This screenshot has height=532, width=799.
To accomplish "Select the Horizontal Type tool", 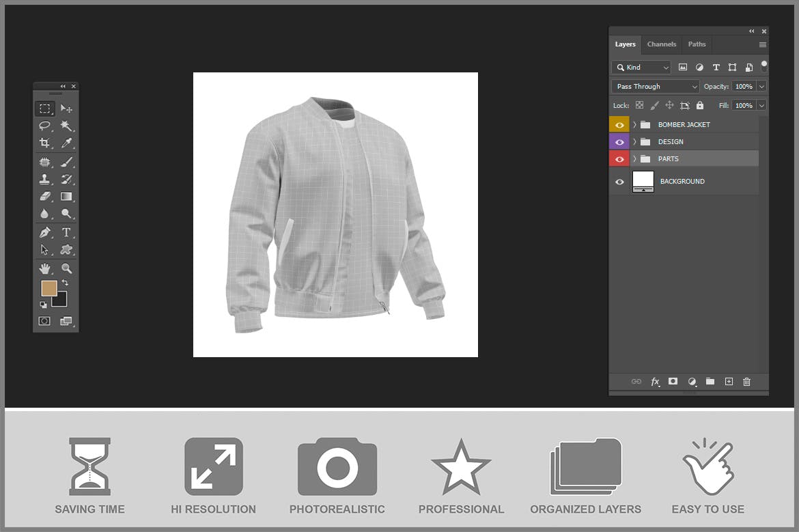I will (x=66, y=233).
